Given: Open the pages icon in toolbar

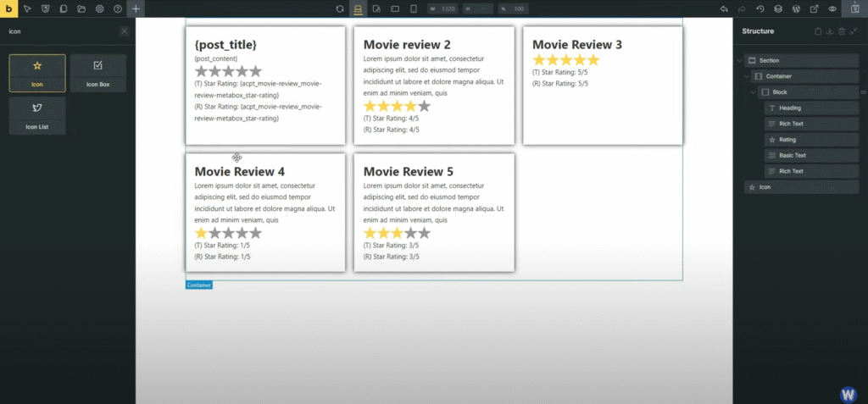Looking at the screenshot, I should click(63, 8).
